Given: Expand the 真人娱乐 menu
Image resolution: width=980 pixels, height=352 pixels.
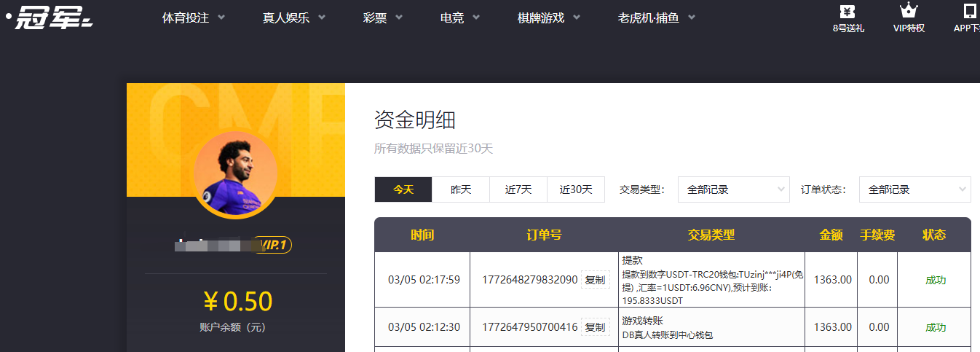Looking at the screenshot, I should click(293, 18).
